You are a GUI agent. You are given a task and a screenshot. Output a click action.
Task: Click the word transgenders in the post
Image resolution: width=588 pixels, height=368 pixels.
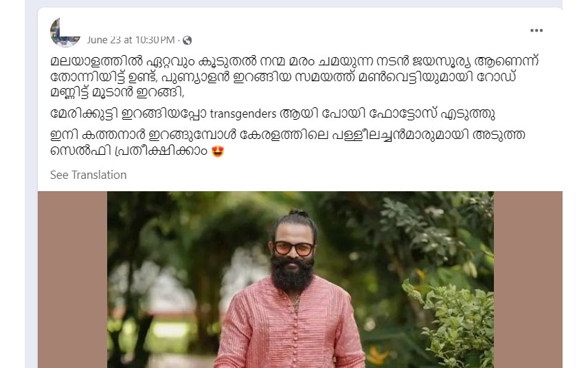pyautogui.click(x=243, y=113)
